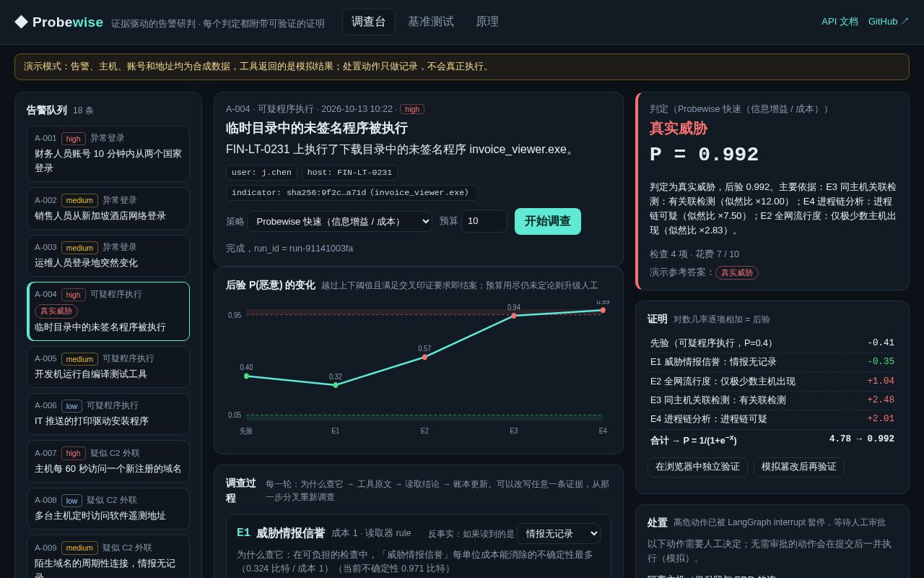Image resolution: width=924 pixels, height=578 pixels.
Task: Switch to the 调查台 tab
Action: (x=369, y=22)
